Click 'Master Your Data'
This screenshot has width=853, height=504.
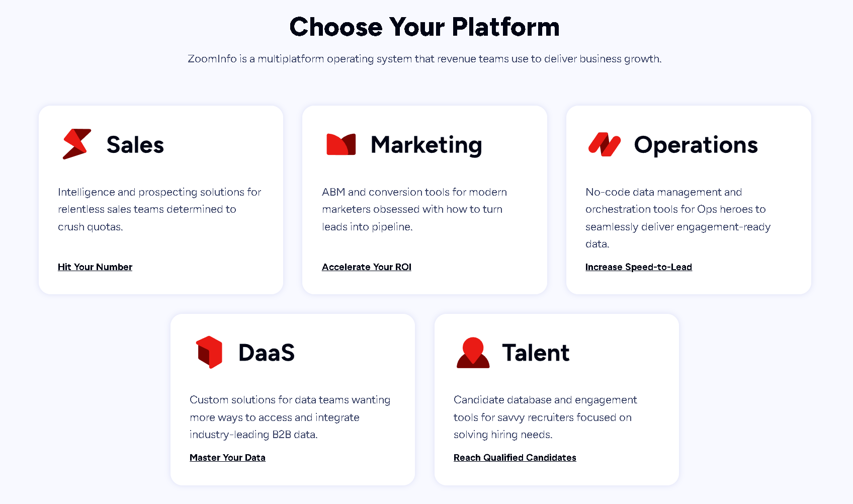coord(227,457)
